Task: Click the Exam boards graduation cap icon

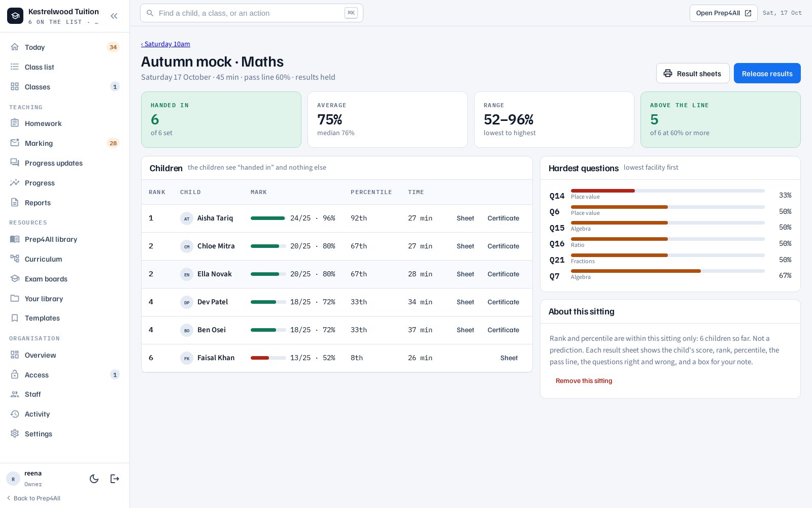Action: click(x=15, y=278)
